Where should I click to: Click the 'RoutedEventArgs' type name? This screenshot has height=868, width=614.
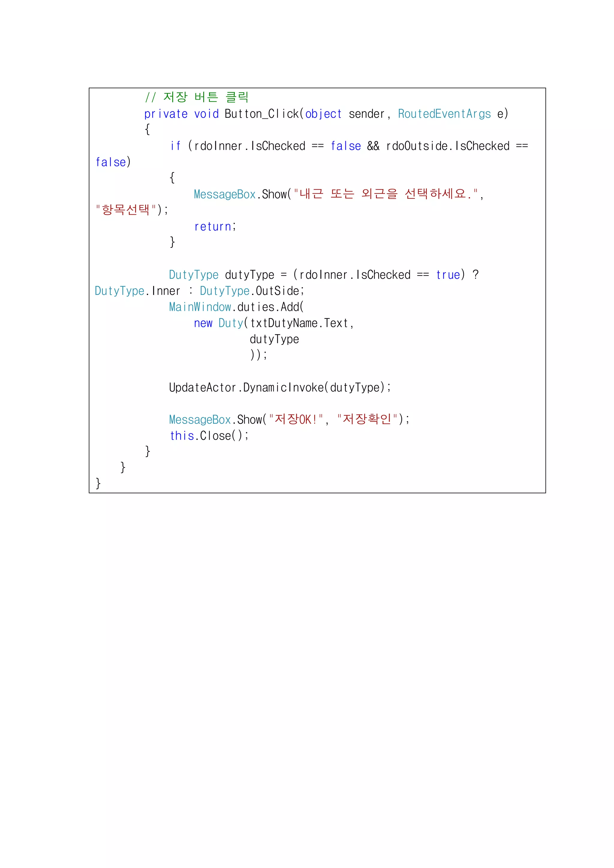pos(444,114)
